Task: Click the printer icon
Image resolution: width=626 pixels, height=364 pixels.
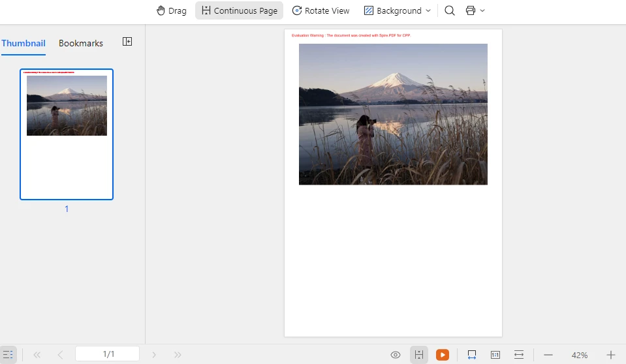Action: point(471,10)
